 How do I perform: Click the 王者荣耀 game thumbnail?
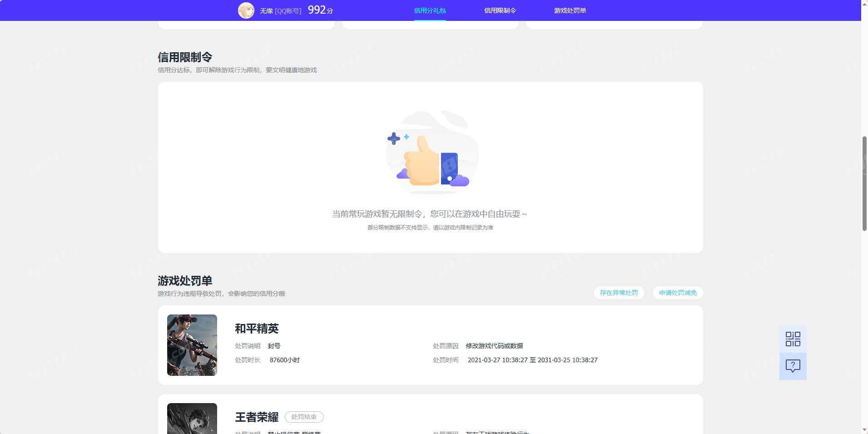click(x=192, y=419)
